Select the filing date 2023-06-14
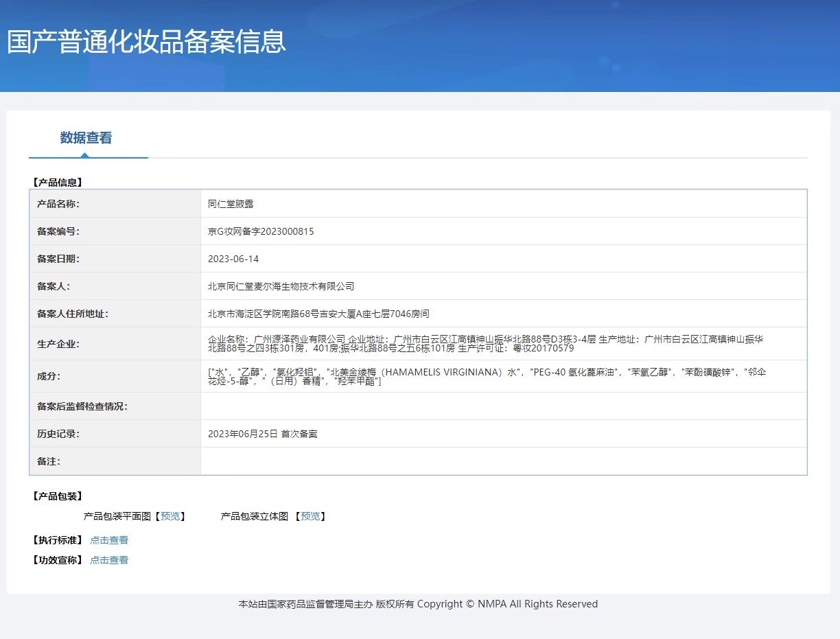This screenshot has width=840, height=639. click(233, 259)
